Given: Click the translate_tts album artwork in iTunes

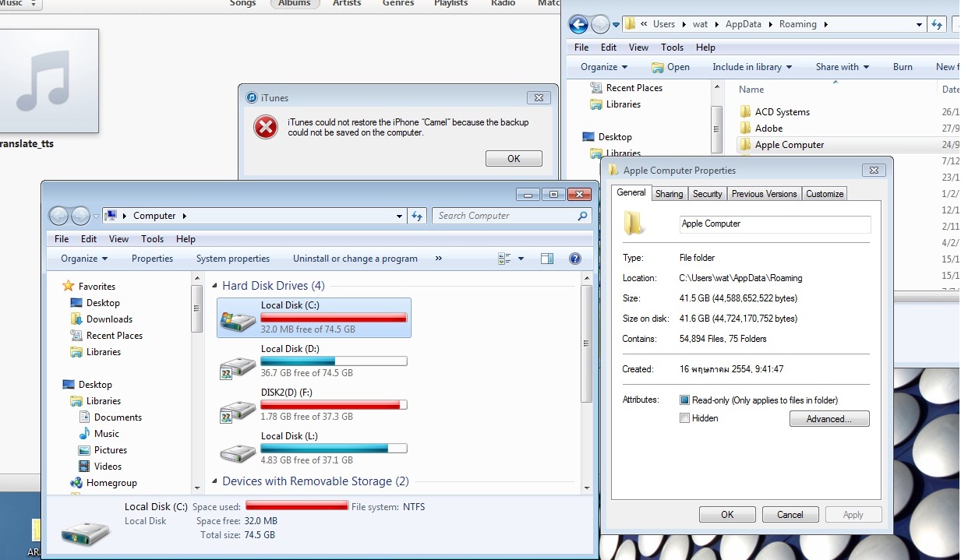Looking at the screenshot, I should (49, 81).
